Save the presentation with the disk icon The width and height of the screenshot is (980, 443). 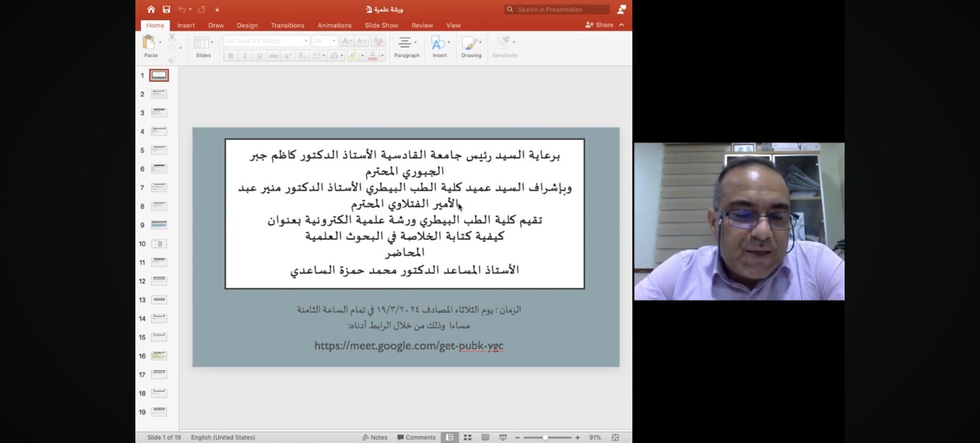(x=167, y=9)
